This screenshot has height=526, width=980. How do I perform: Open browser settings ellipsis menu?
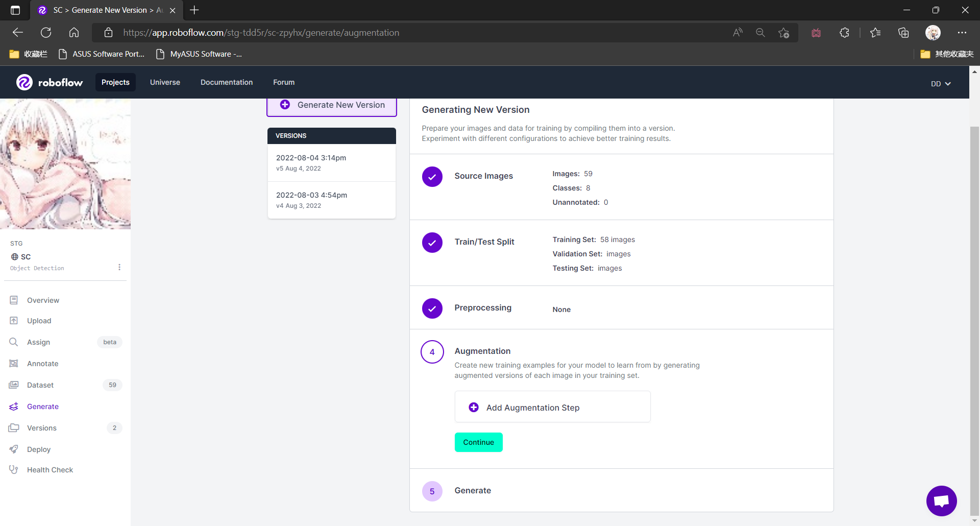point(962,33)
